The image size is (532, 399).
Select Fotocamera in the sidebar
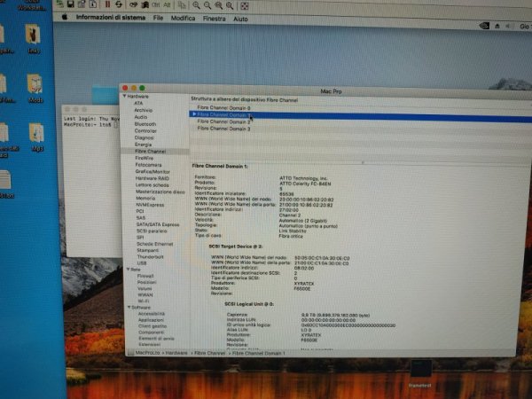coord(148,165)
